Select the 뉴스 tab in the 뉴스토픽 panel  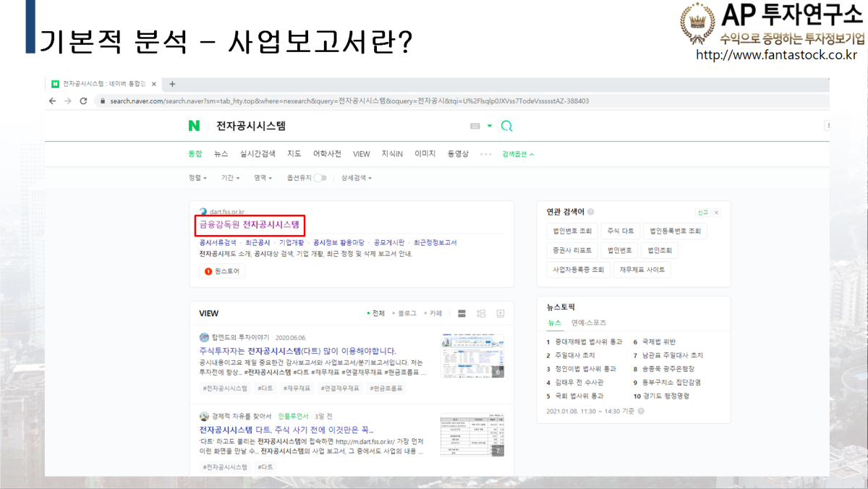click(x=554, y=323)
